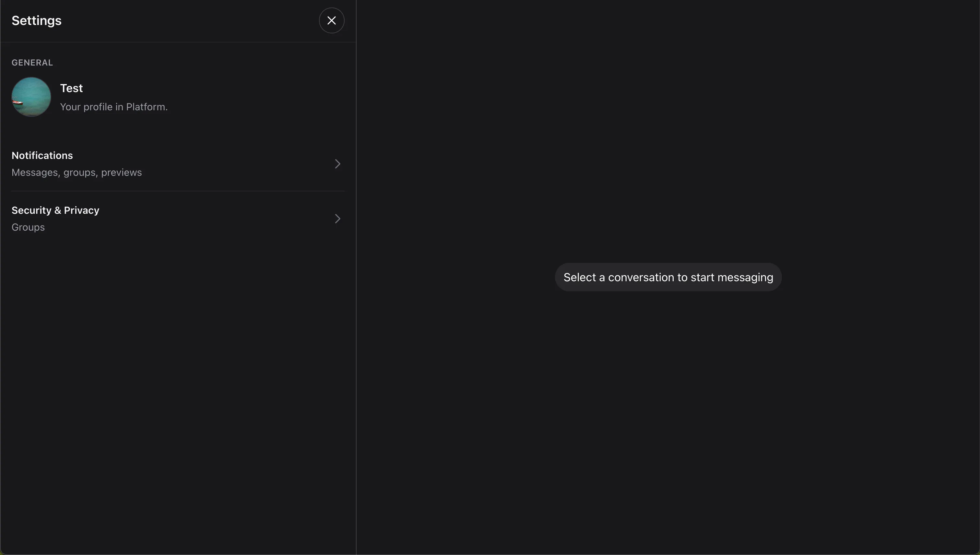Open Security & Privacy settings
Screen dimensions: 980x555
pyautogui.click(x=178, y=219)
